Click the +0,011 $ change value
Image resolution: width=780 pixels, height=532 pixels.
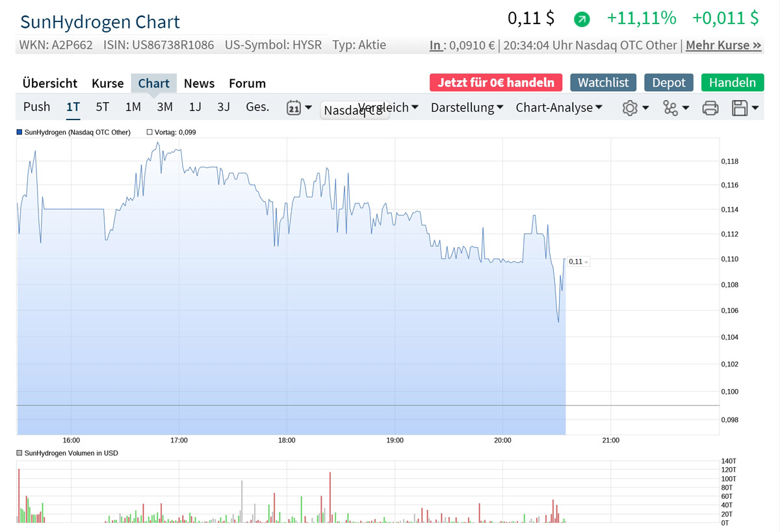(725, 18)
